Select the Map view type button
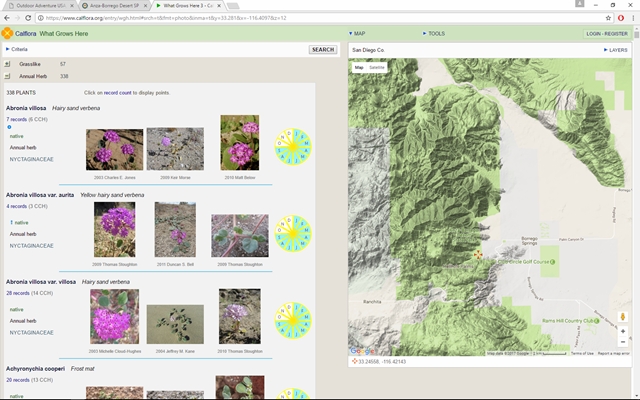 click(359, 67)
